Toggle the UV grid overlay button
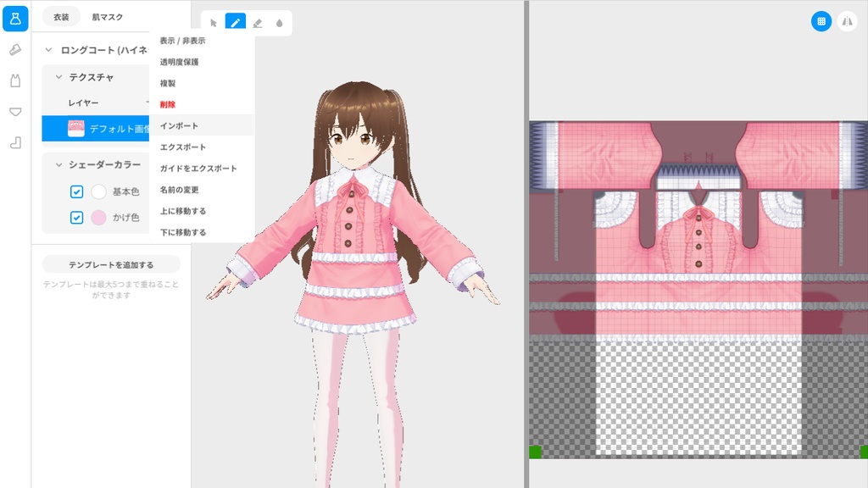 pos(821,21)
